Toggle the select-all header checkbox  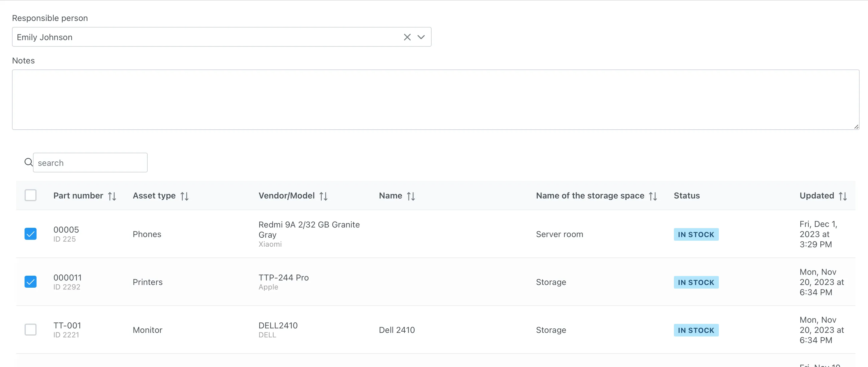pos(30,195)
